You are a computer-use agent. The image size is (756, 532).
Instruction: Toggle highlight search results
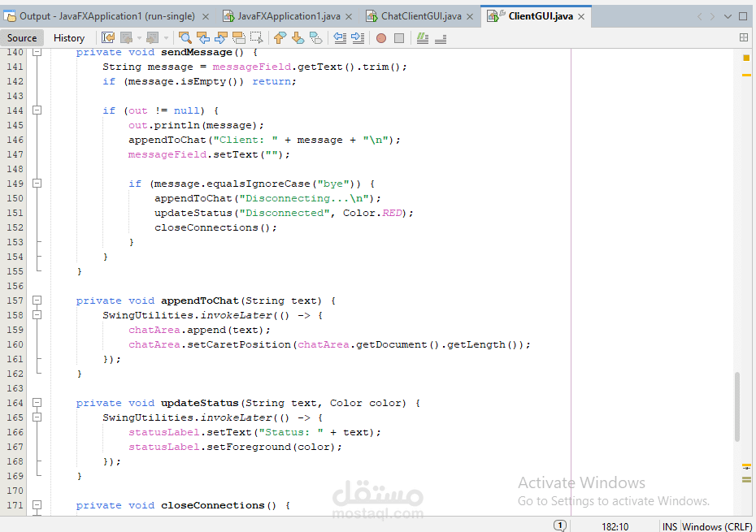click(239, 37)
